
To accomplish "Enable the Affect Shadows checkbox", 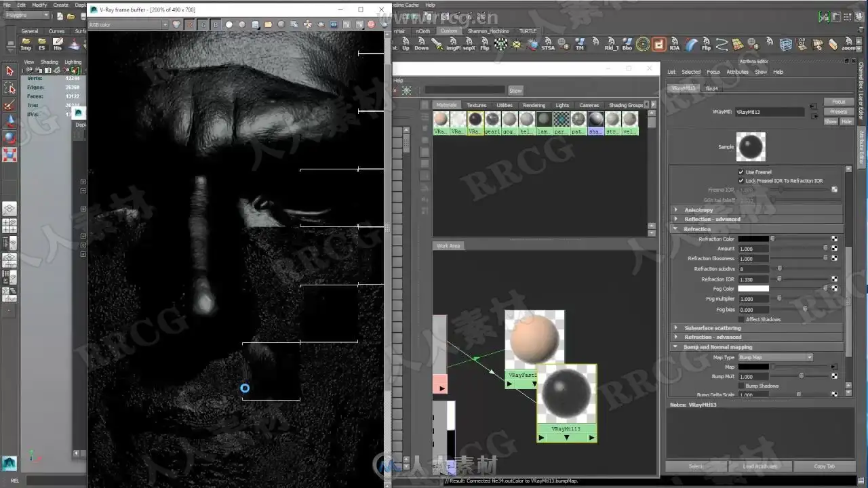I will point(741,319).
